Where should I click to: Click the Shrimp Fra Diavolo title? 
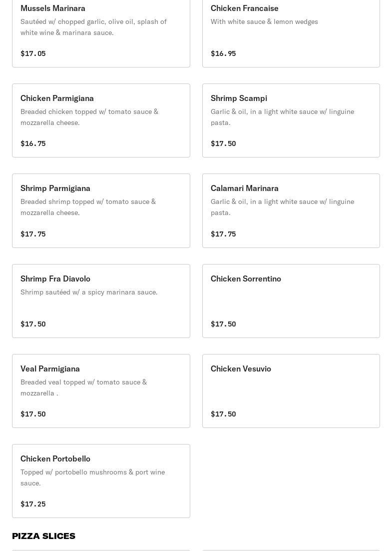tap(55, 278)
